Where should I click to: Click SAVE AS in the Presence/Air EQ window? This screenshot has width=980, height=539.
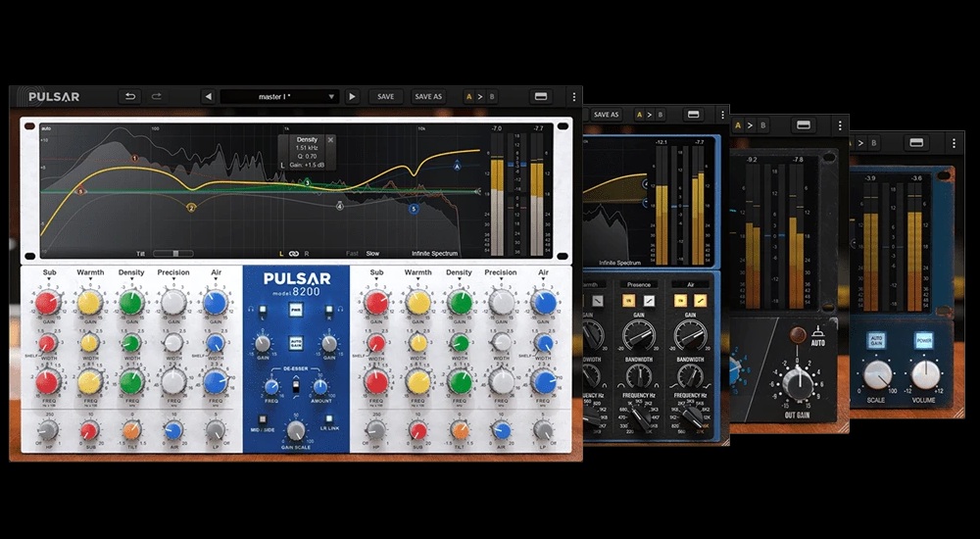pyautogui.click(x=606, y=115)
